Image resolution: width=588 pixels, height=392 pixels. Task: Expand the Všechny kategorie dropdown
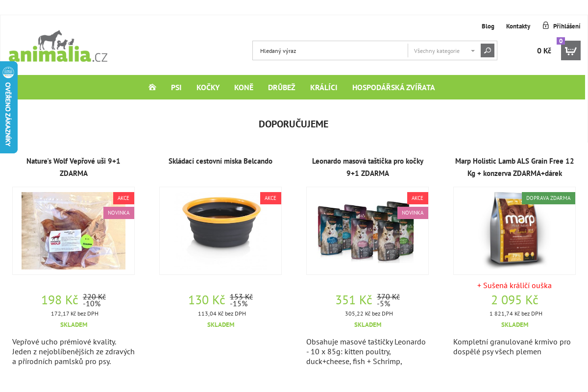[x=444, y=50]
